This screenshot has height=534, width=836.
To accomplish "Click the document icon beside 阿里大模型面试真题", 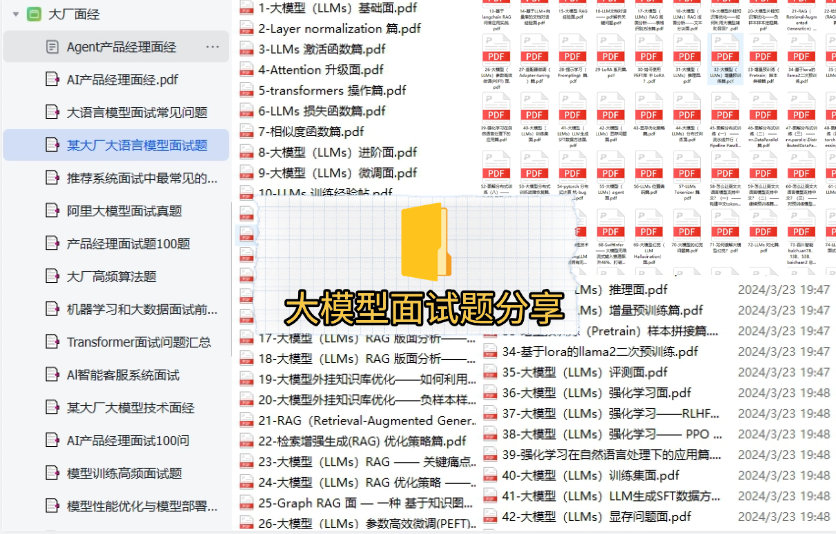I will (52, 211).
